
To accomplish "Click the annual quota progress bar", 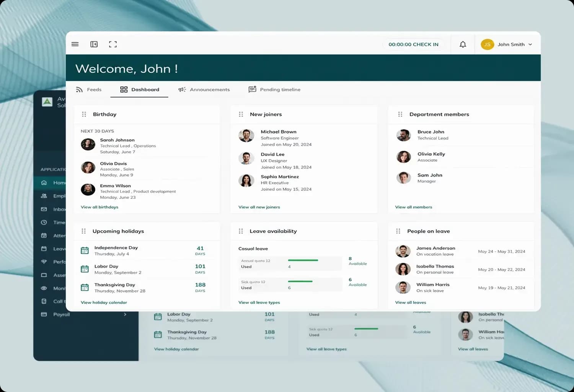I will [303, 260].
